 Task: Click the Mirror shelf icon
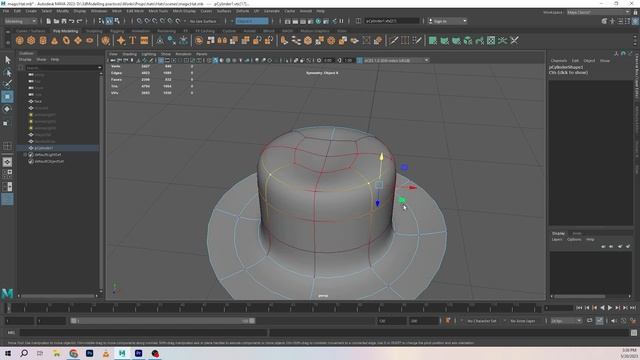(222, 40)
